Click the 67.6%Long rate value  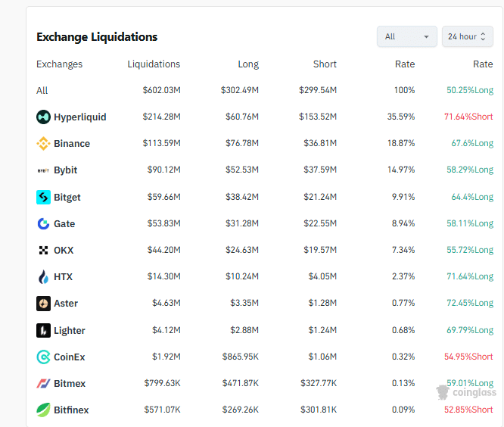coord(472,143)
